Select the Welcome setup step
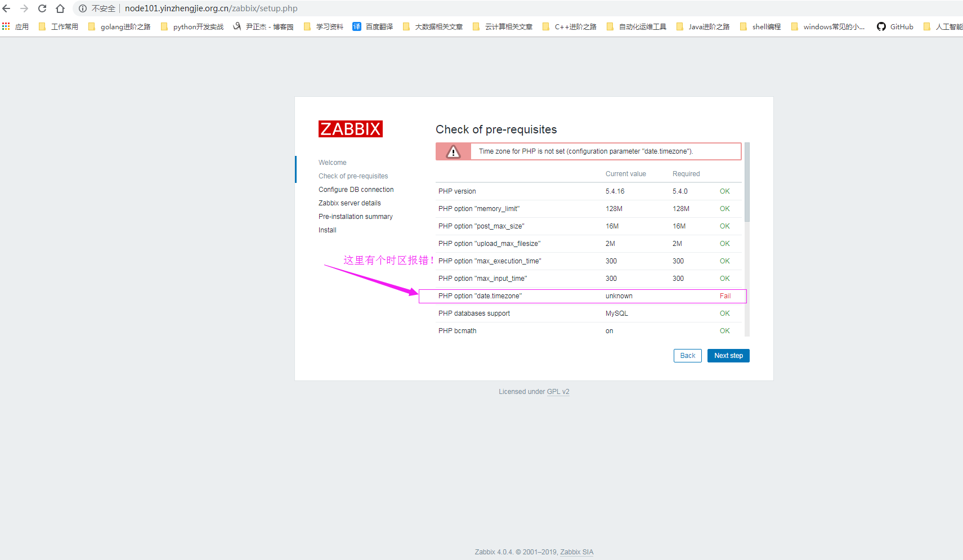The width and height of the screenshot is (963, 560). point(333,163)
